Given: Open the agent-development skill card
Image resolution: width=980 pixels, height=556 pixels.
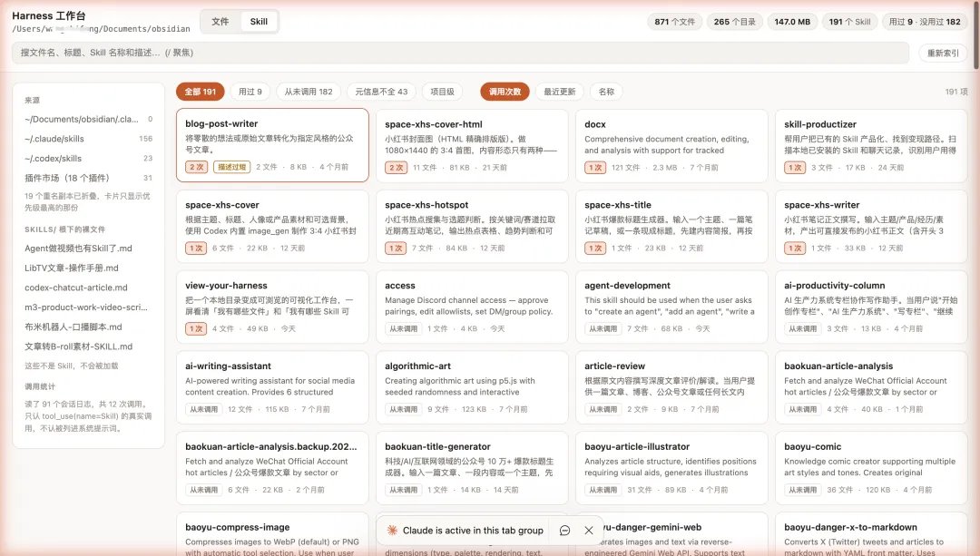Looking at the screenshot, I should coord(671,307).
